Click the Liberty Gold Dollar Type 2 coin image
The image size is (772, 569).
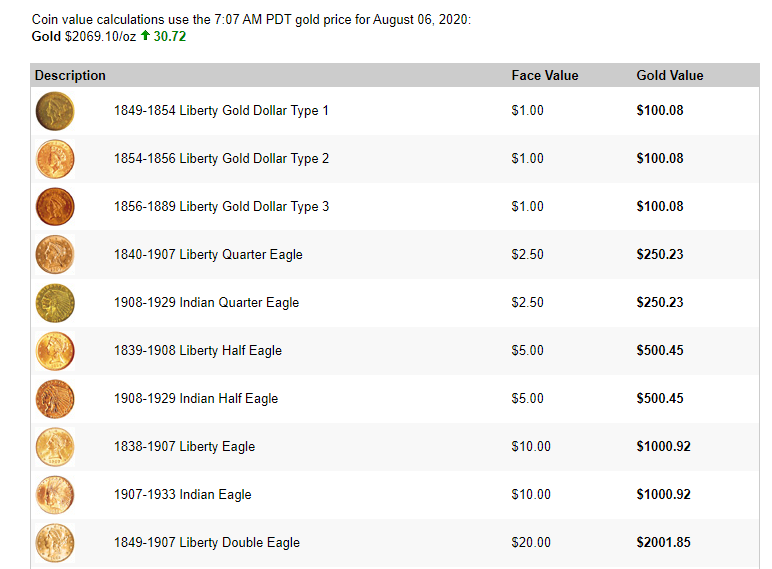[x=54, y=159]
